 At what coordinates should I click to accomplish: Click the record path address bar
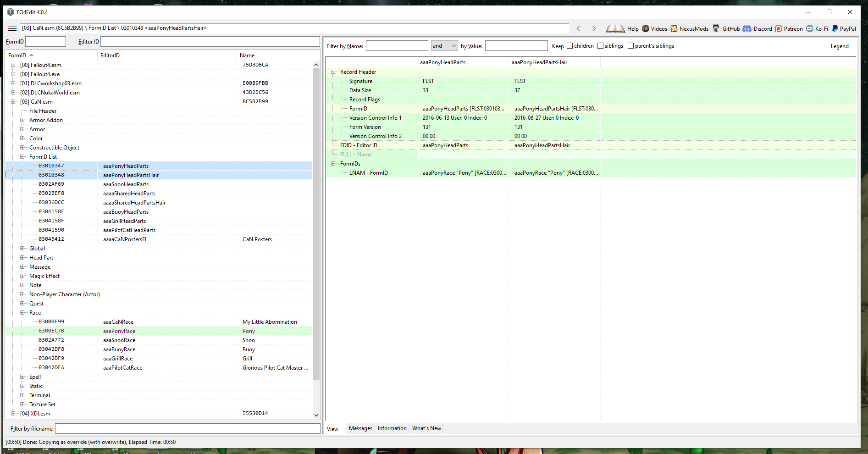[294, 28]
